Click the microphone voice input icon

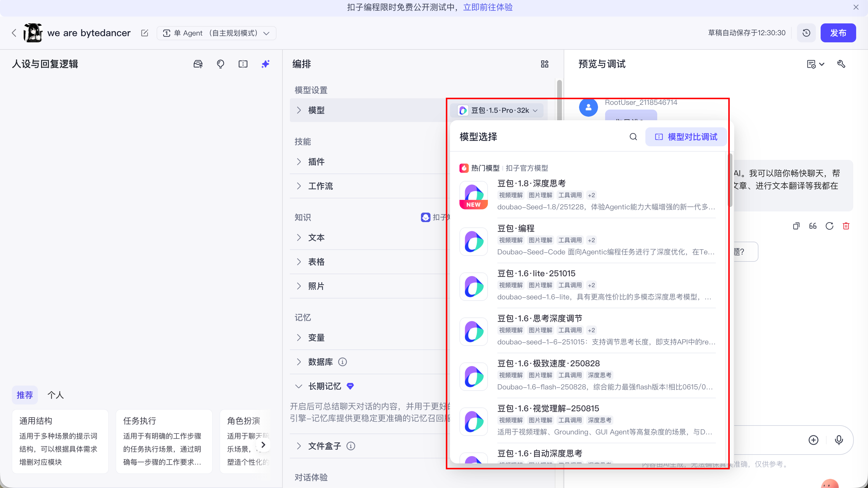tap(839, 440)
